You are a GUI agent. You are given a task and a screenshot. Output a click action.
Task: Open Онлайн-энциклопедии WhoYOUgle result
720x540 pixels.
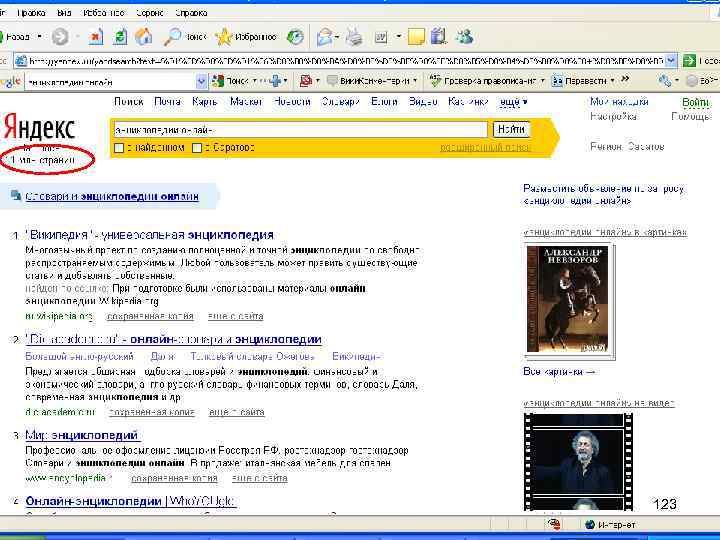click(130, 501)
